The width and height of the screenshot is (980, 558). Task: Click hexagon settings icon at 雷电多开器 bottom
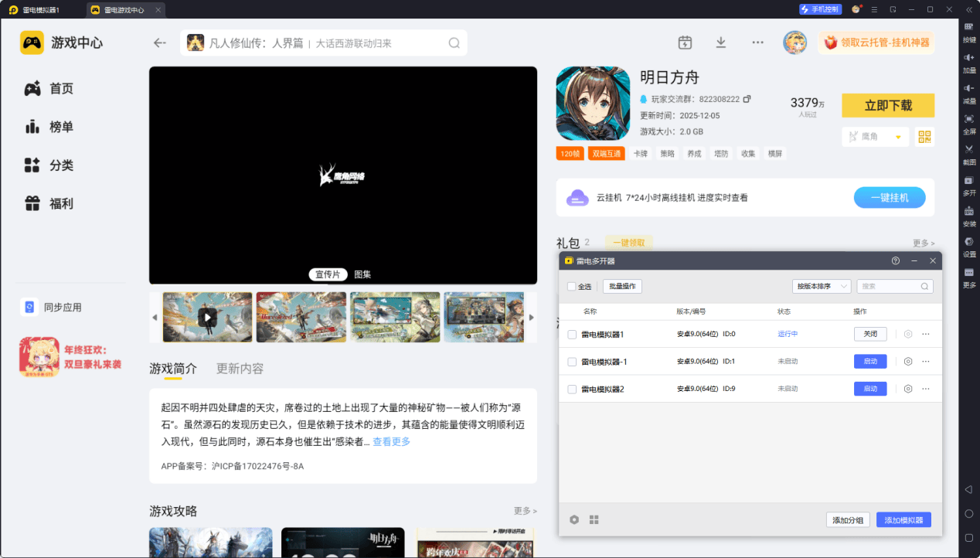coord(574,519)
